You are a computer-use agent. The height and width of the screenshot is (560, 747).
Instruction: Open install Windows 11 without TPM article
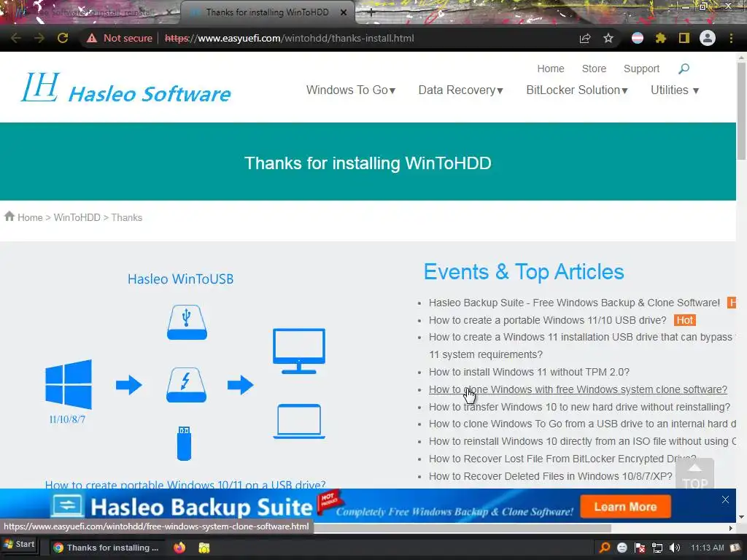[529, 372]
